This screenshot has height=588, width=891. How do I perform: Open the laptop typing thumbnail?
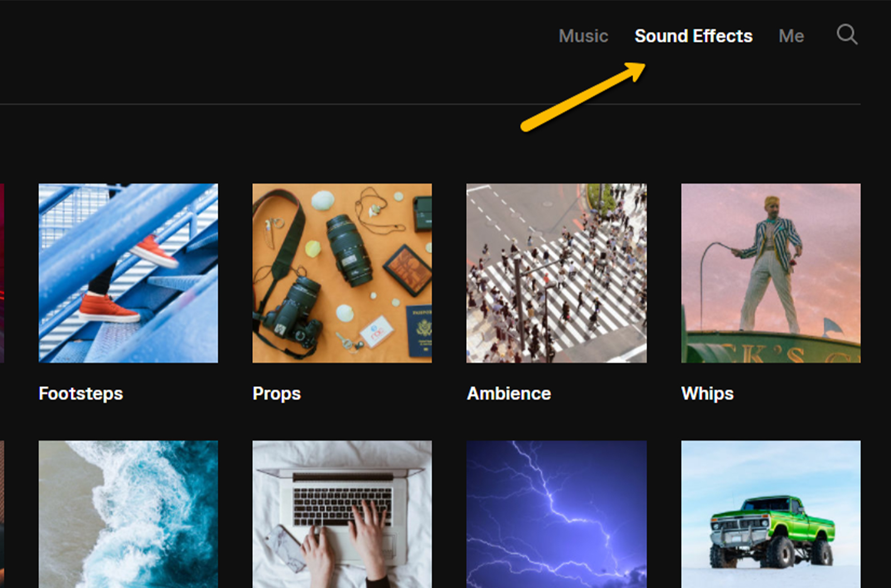[x=342, y=514]
